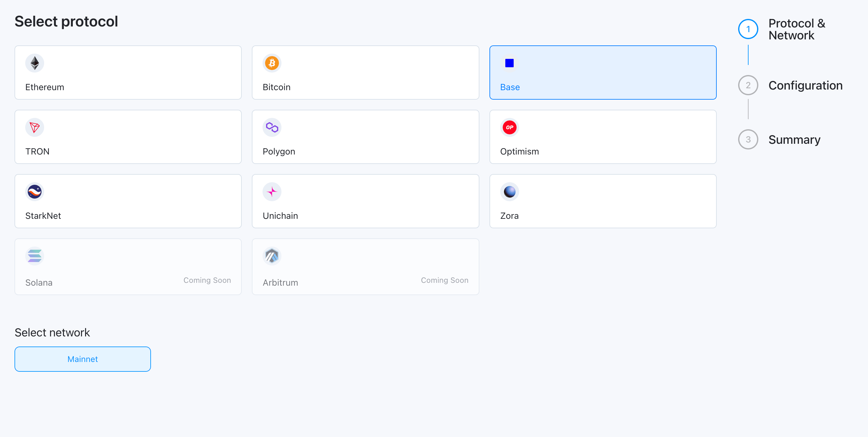The height and width of the screenshot is (437, 868).
Task: Open the Protocol & Network step label
Action: (796, 29)
